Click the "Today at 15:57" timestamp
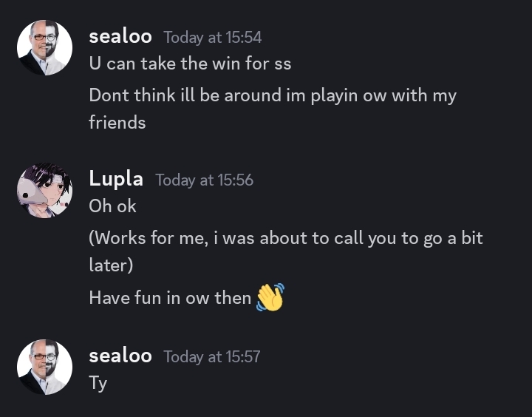532x417 pixels. click(212, 356)
